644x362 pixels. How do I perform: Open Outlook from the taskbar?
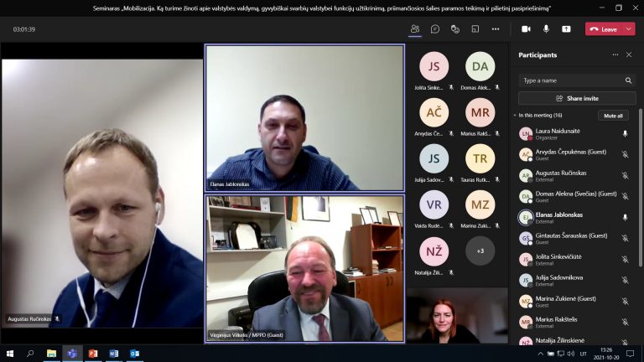click(x=135, y=354)
